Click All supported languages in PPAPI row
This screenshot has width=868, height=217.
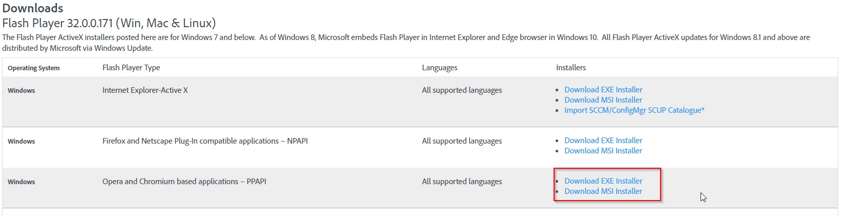462,182
